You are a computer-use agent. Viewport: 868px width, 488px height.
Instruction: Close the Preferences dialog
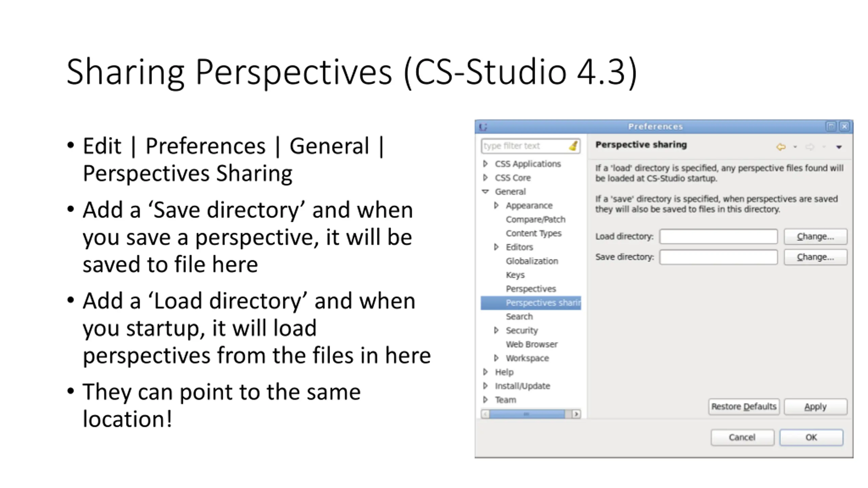(x=845, y=127)
